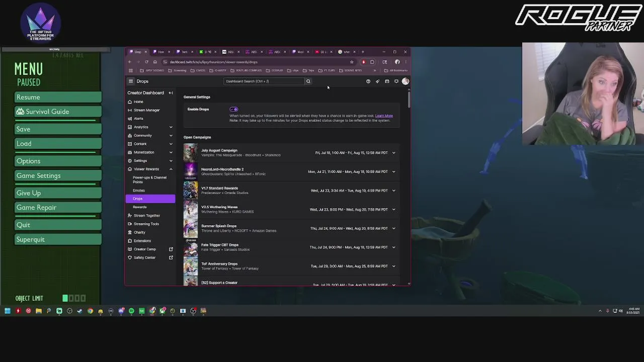Viewport: 644px width, 362px height.
Task: Open Discord from the taskbar
Action: (121, 311)
